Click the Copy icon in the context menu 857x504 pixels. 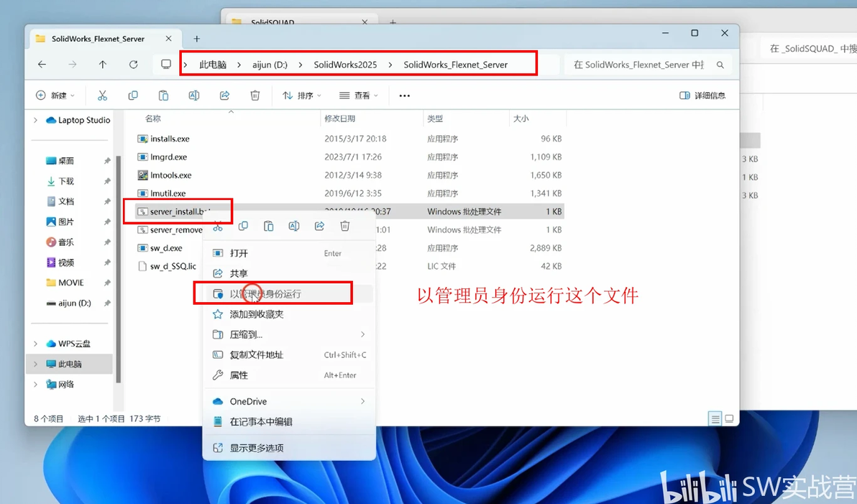243,226
